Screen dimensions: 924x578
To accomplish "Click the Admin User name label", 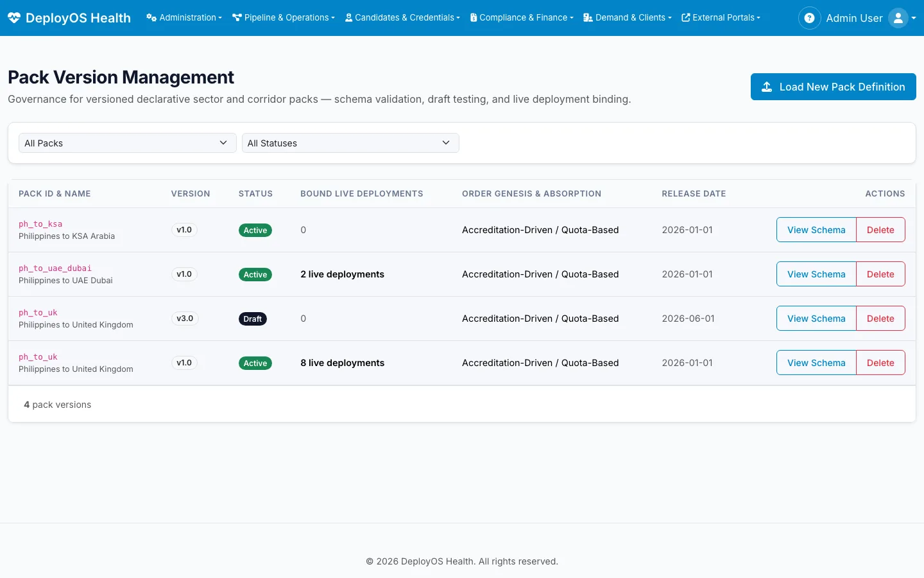I will 854,18.
